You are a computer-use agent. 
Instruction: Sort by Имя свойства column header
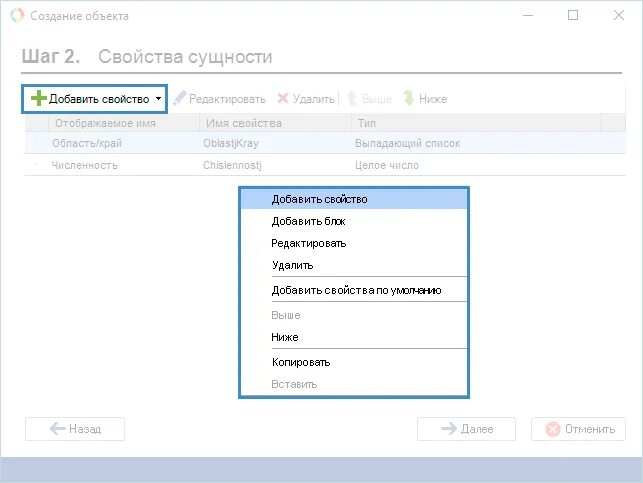(275, 123)
